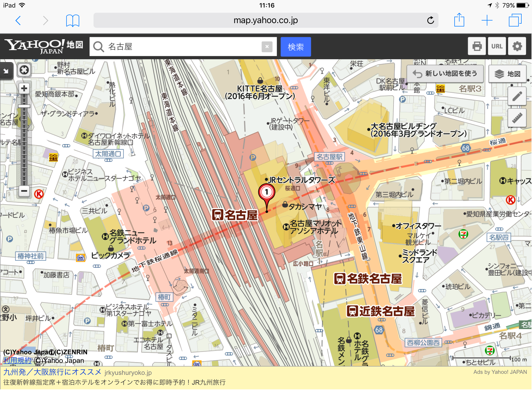Click the blue 検索 button
Image resolution: width=532 pixels, height=399 pixels.
[x=296, y=47]
